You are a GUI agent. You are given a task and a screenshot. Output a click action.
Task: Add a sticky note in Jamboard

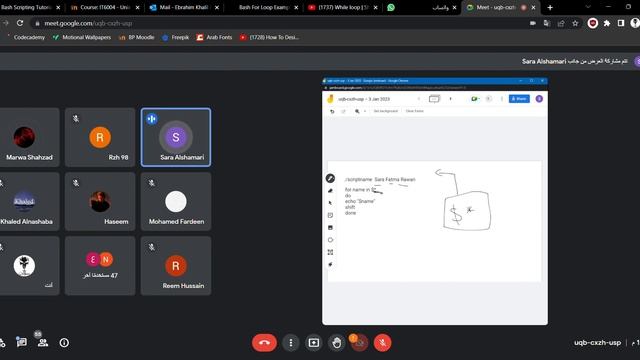[x=330, y=215]
